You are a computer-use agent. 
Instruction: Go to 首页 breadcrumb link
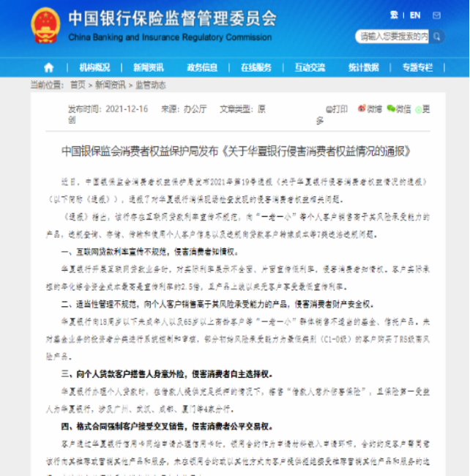point(78,85)
